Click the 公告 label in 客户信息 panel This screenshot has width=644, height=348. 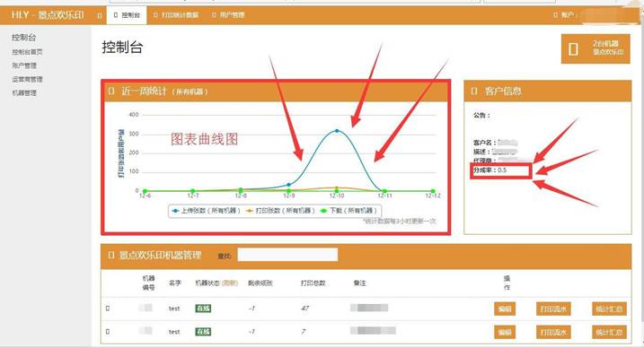tap(481, 115)
